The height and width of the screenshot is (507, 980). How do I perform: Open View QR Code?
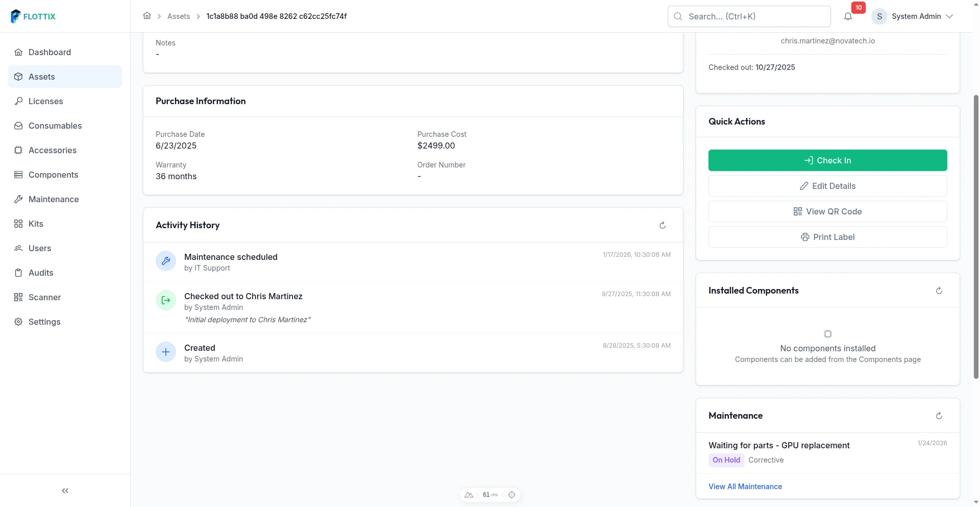click(827, 211)
